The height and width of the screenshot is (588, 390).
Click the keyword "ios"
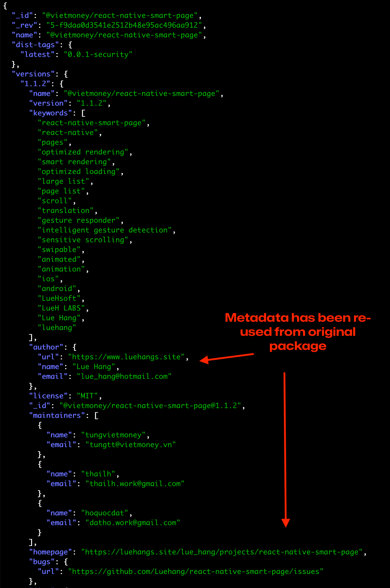point(48,279)
